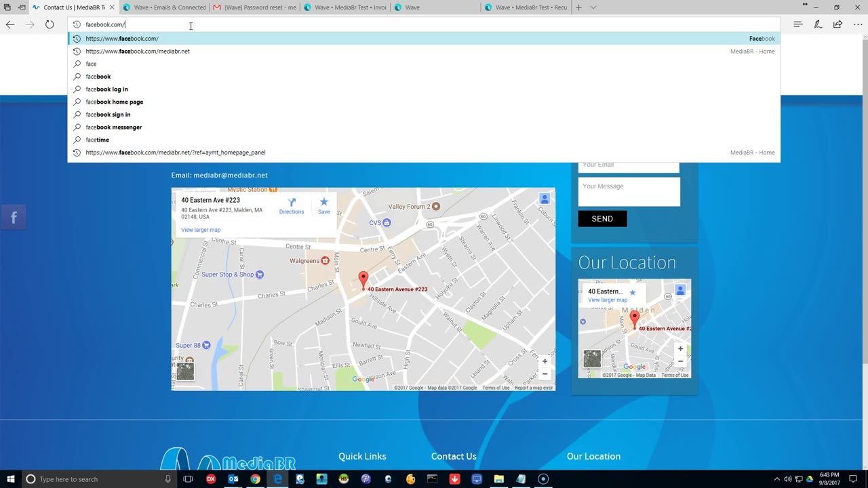Open the Edge Hub reading list icon
Image resolution: width=868 pixels, height=488 pixels.
[798, 24]
